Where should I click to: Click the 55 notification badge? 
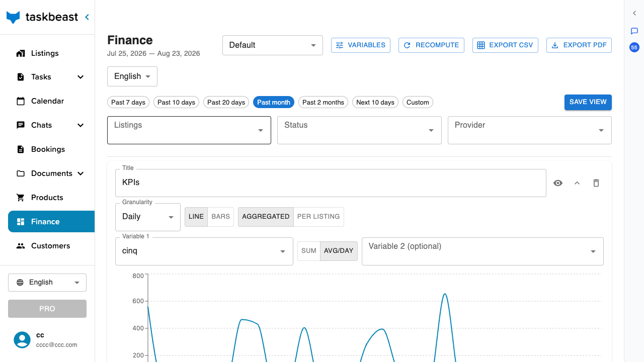(x=634, y=48)
